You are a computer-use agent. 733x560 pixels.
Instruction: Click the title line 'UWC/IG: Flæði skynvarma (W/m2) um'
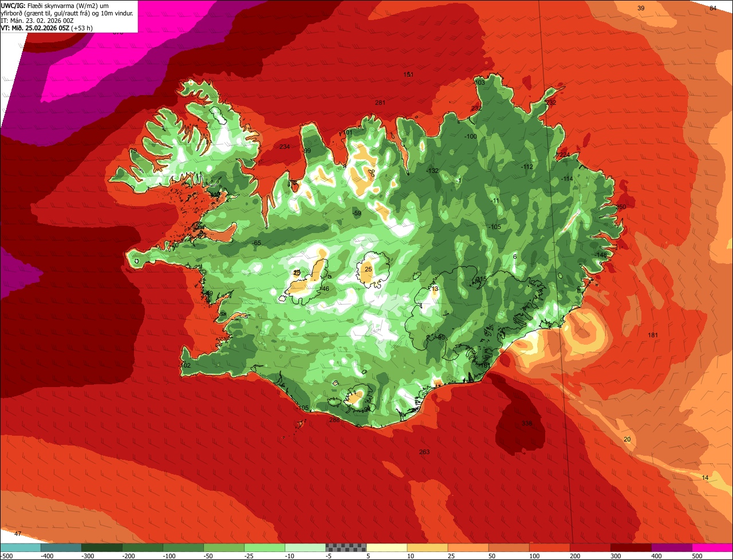[x=54, y=5]
